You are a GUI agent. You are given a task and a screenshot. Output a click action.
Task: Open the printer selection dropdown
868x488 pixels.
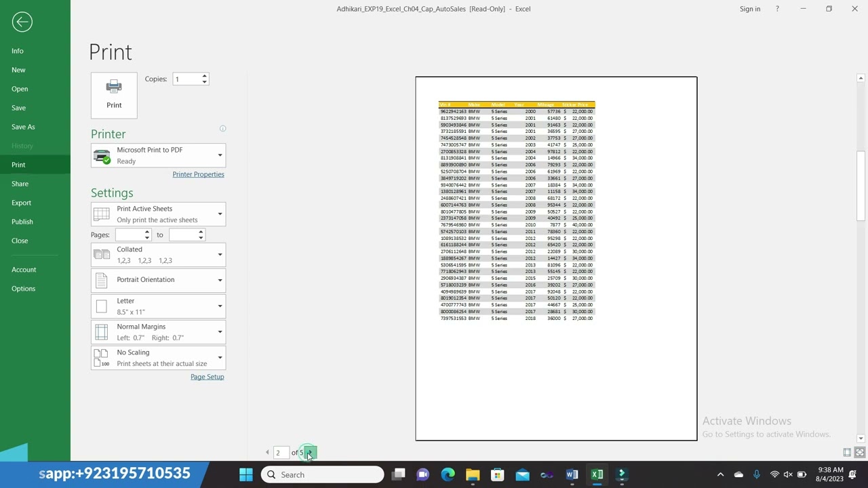click(158, 155)
